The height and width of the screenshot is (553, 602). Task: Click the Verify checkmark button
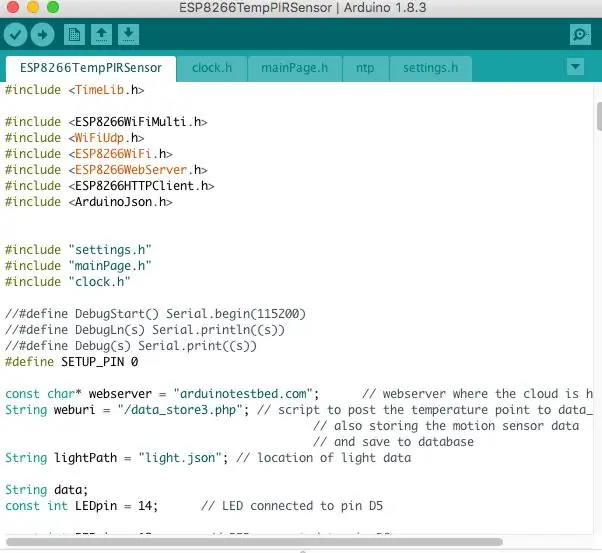(x=15, y=35)
